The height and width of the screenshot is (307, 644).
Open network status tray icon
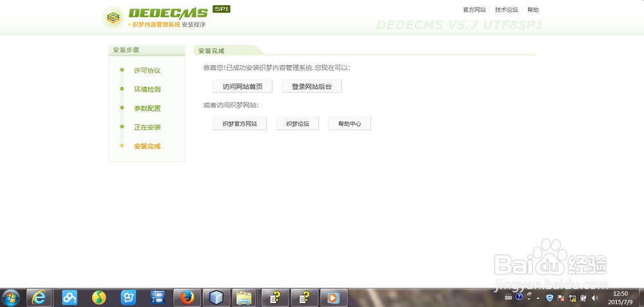point(572,298)
